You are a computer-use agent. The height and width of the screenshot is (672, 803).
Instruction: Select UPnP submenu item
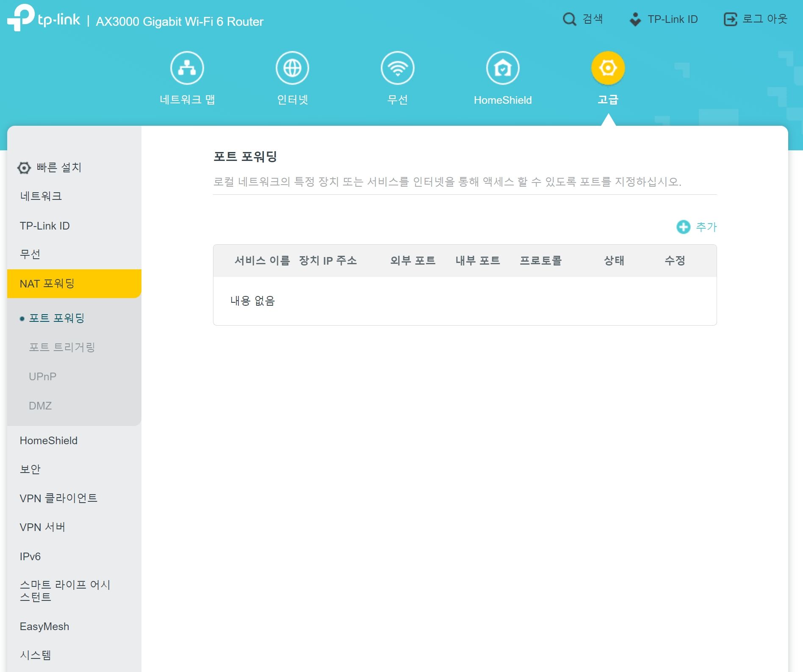point(42,376)
